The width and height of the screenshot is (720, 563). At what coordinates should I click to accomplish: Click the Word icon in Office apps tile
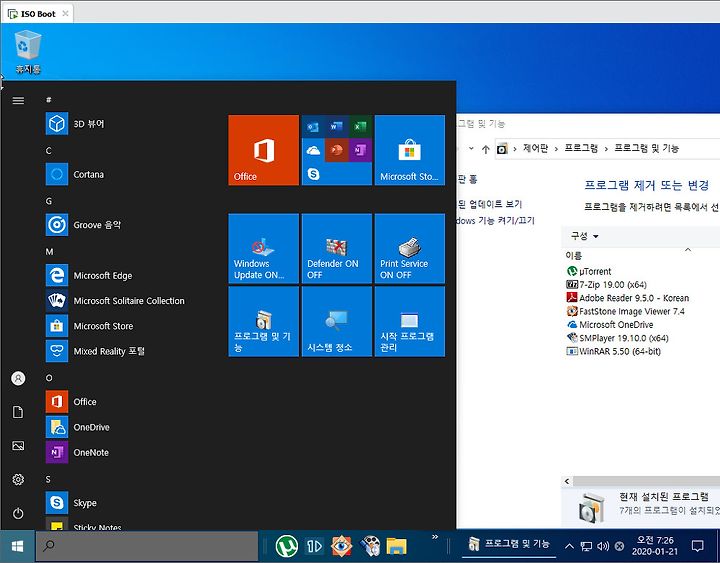pyautogui.click(x=337, y=126)
